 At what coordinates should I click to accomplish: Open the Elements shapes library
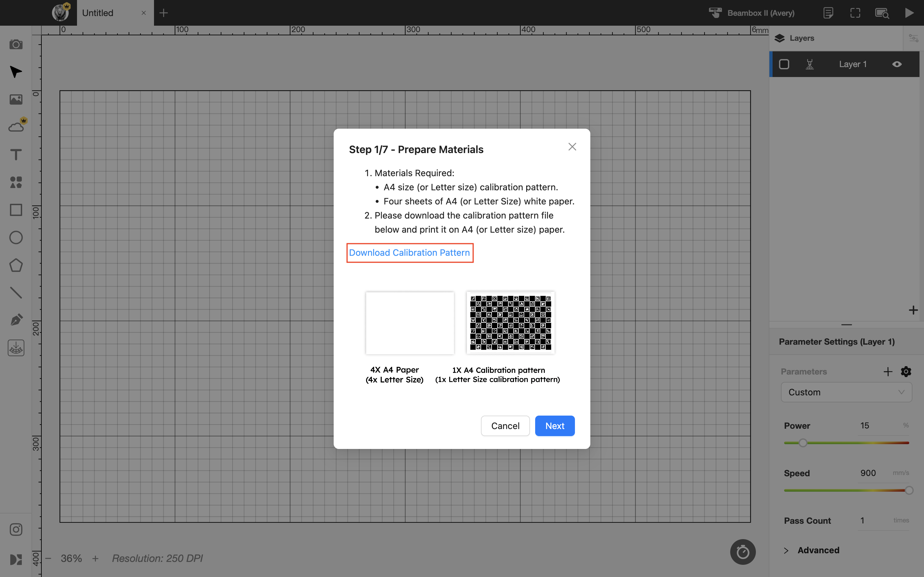point(16,182)
